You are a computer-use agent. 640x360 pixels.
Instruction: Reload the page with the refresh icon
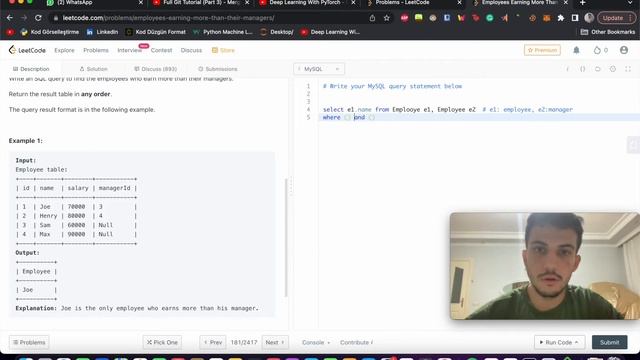(x=38, y=18)
